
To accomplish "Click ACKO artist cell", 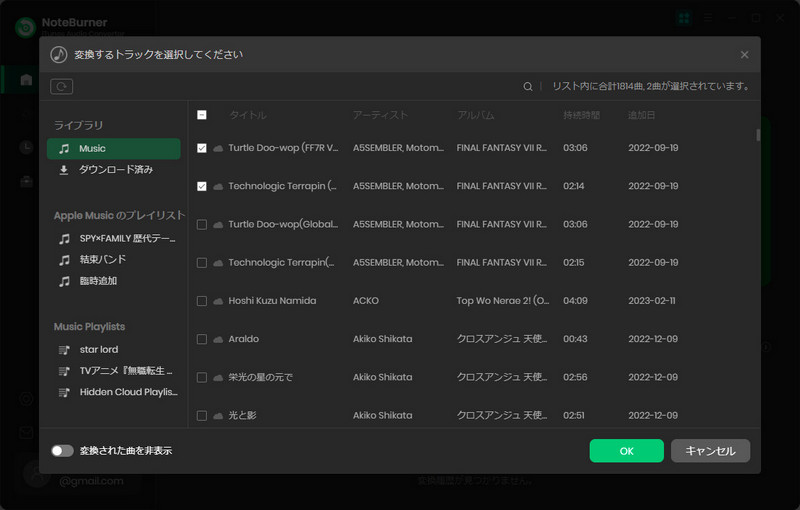I will 366,301.
